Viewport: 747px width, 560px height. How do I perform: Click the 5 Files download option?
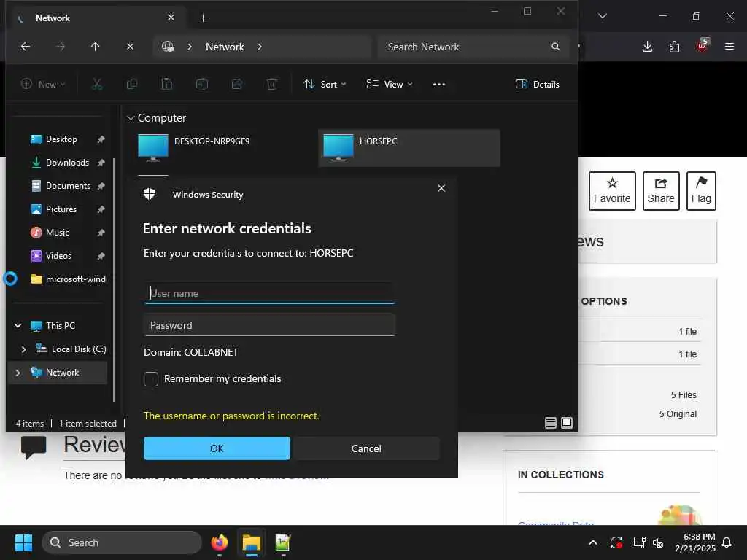[x=684, y=394]
